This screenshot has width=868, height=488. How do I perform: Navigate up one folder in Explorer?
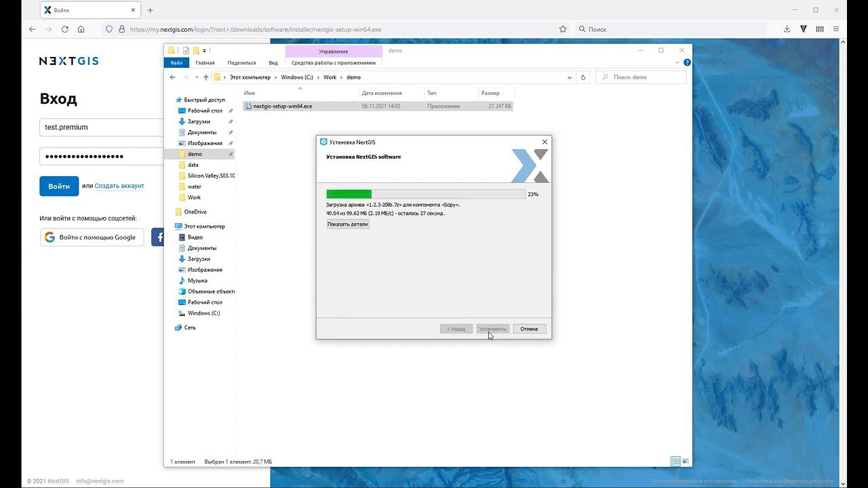[206, 77]
